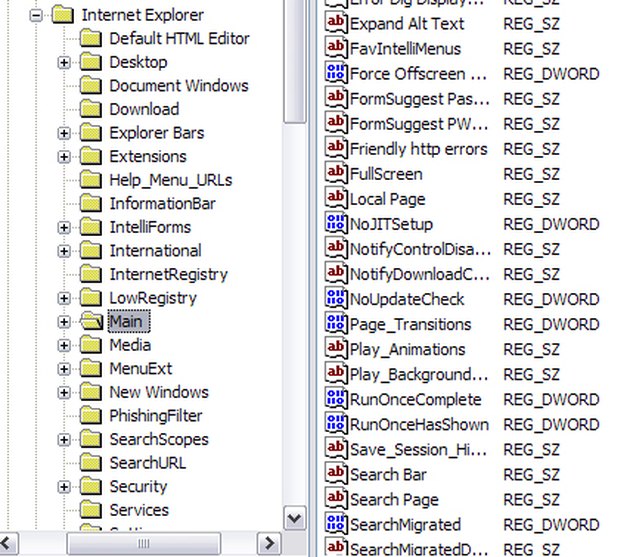This screenshot has width=630, height=557.
Task: Select the Help_Menu_URLs key
Action: coord(171,180)
